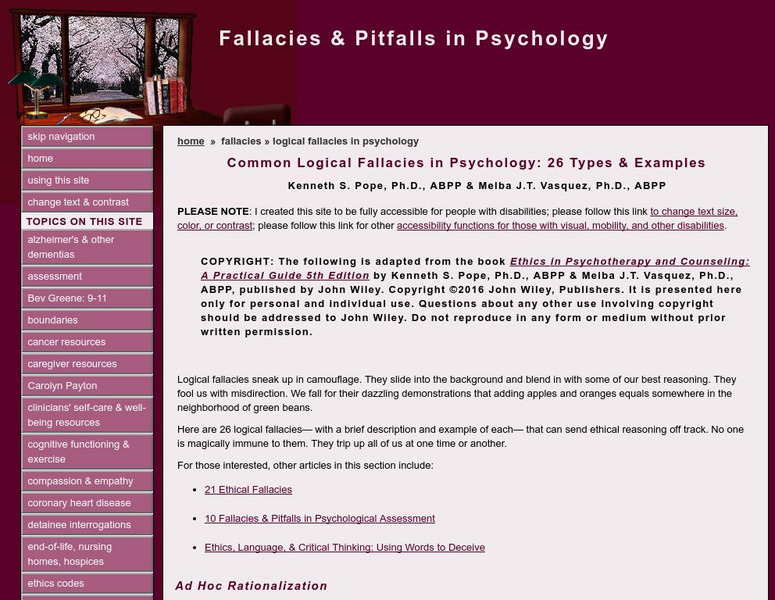Click the 'Fallacies & Pitfalls in Psychology' site title
This screenshot has height=600, width=775.
pos(413,39)
